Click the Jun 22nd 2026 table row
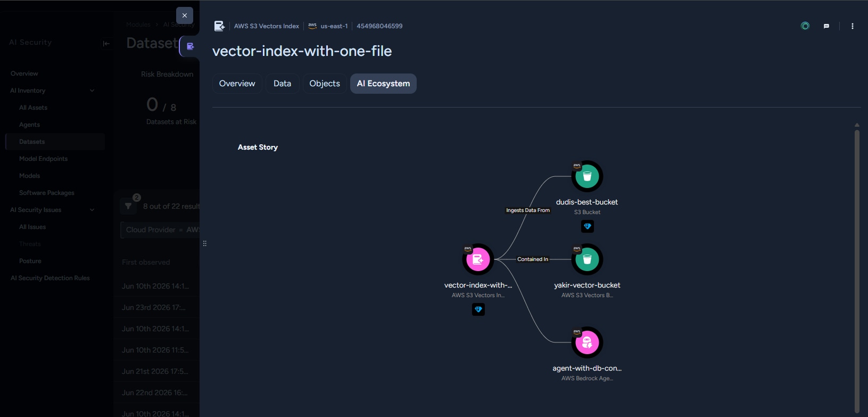This screenshot has width=868, height=417. click(x=156, y=393)
